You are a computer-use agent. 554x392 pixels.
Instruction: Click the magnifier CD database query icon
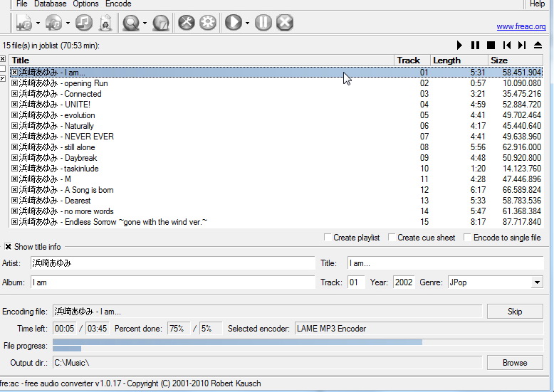131,23
